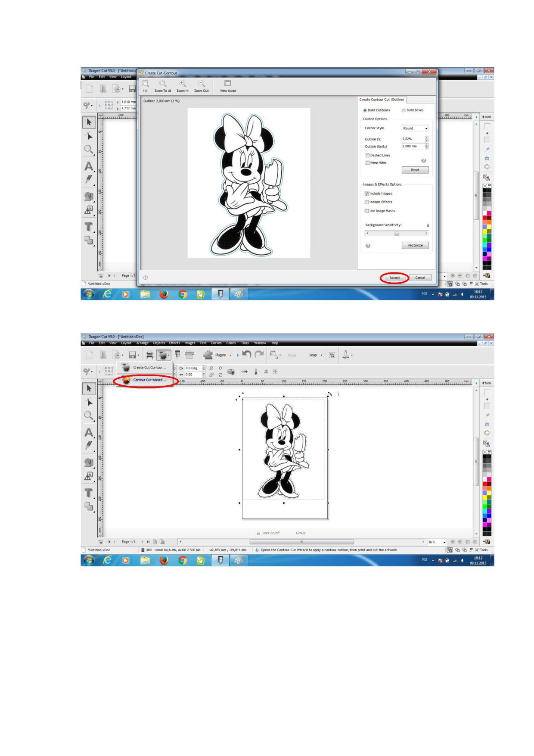Open the Arrange menu

click(142, 343)
